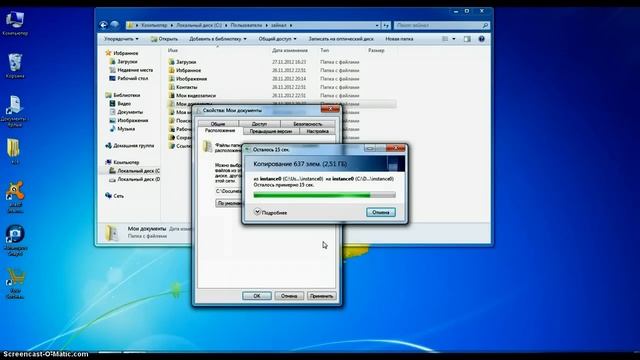
Task: Switch to the Безопасность tab
Action: (308, 123)
